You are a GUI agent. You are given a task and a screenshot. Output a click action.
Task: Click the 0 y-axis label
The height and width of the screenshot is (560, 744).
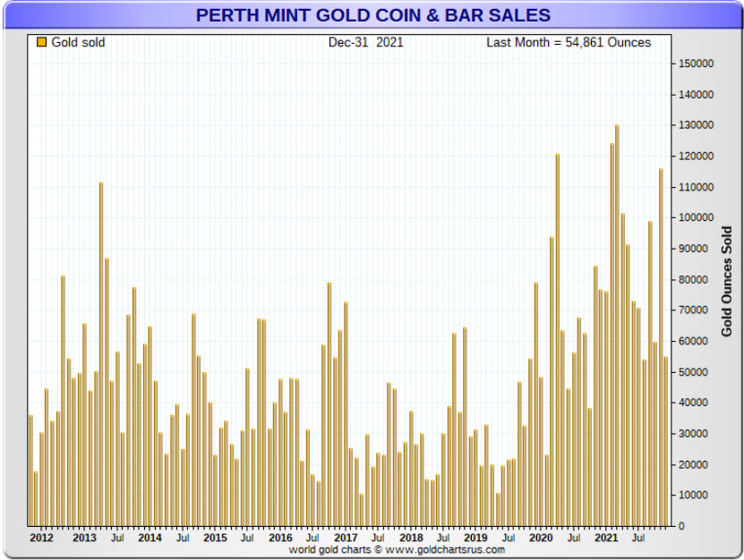pyautogui.click(x=681, y=526)
